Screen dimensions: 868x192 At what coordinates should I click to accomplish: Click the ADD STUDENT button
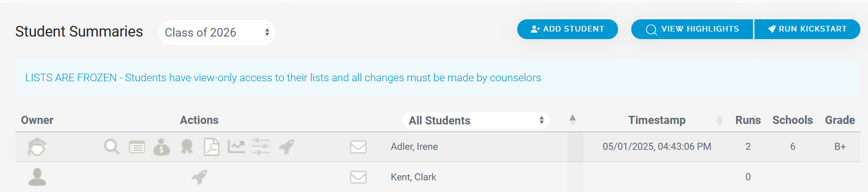[x=568, y=29]
